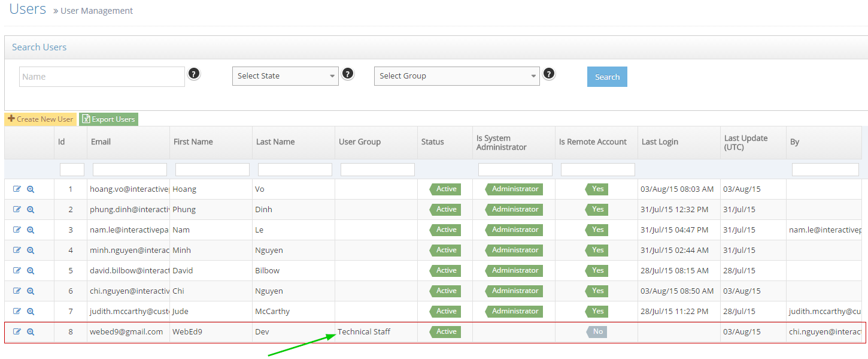
Task: Click User Management breadcrumb link
Action: (96, 11)
